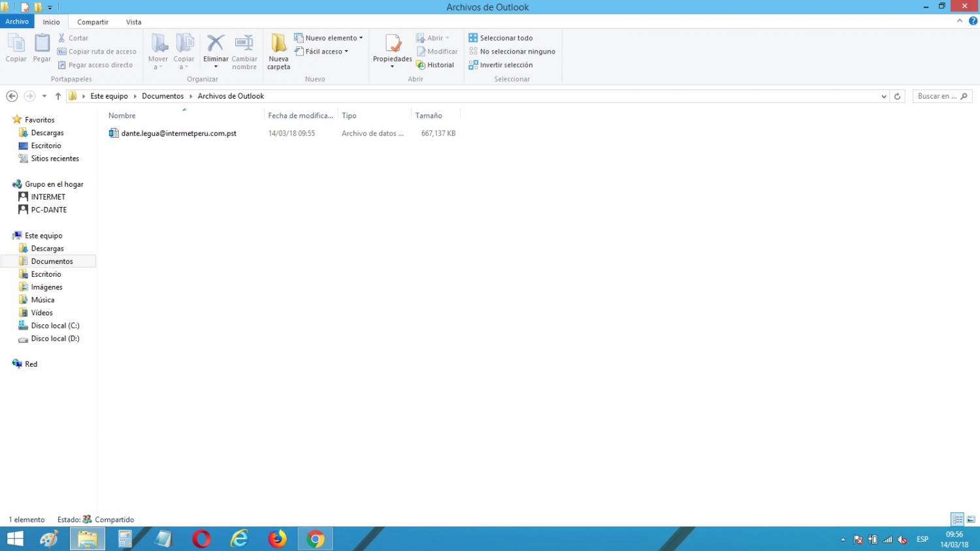
Task: Click Copiar ruta de acceso
Action: click(97, 52)
